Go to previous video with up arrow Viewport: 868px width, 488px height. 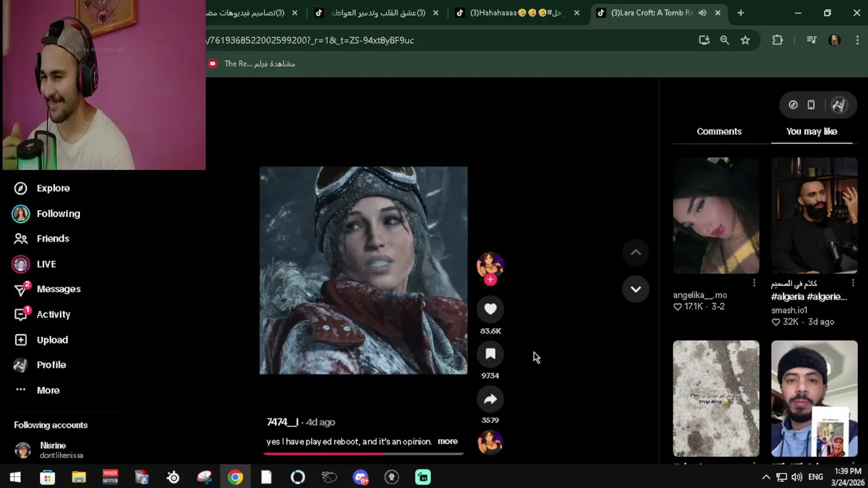tap(635, 252)
